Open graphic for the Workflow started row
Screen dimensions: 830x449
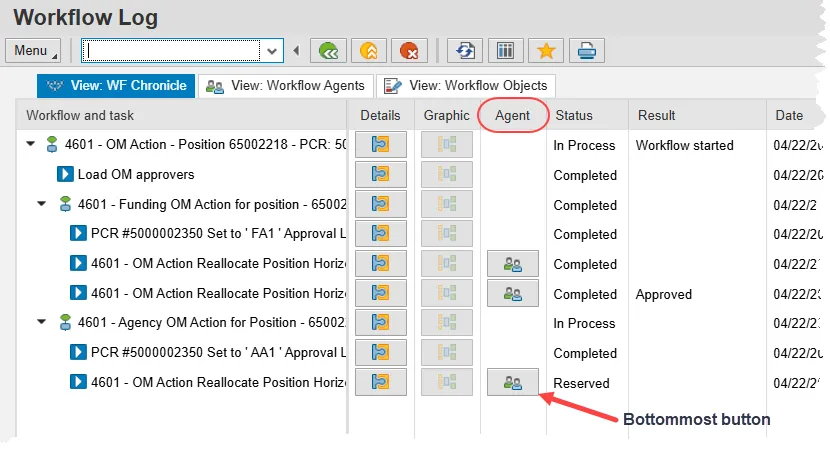447,145
